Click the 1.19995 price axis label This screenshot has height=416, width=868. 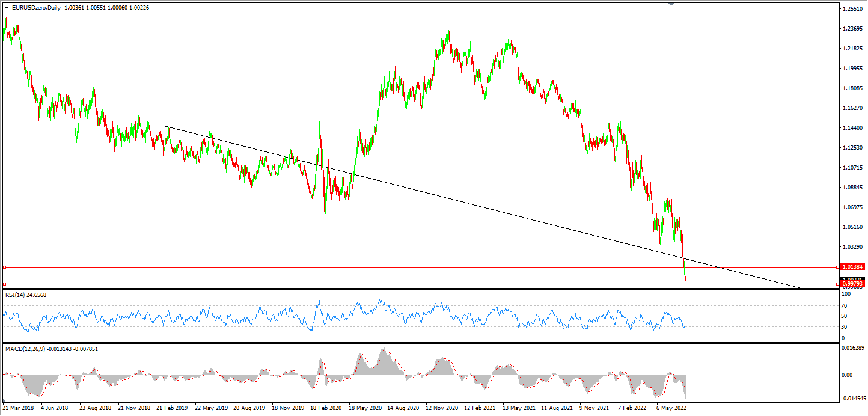click(x=853, y=69)
